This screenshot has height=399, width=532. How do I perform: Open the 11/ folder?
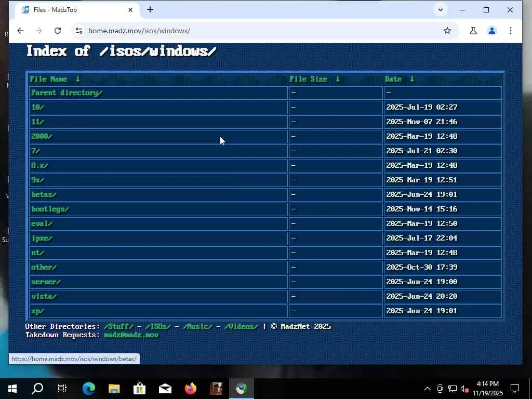coord(37,122)
